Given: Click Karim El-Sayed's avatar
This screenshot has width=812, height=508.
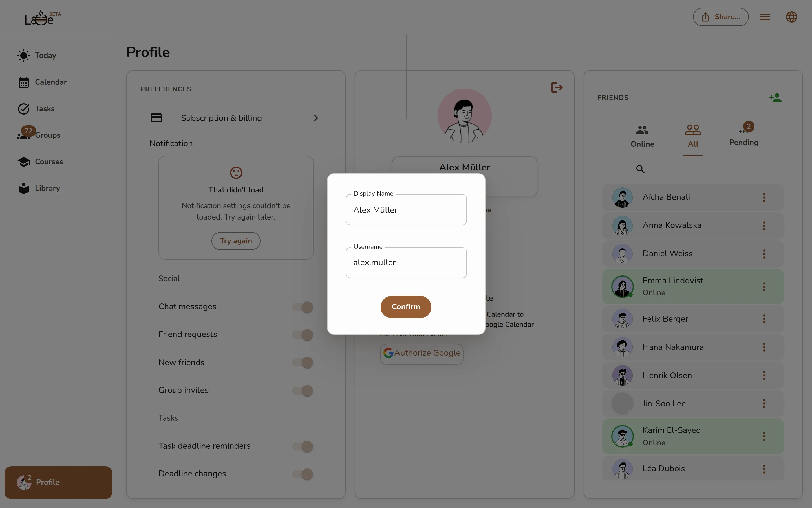Looking at the screenshot, I should (623, 436).
